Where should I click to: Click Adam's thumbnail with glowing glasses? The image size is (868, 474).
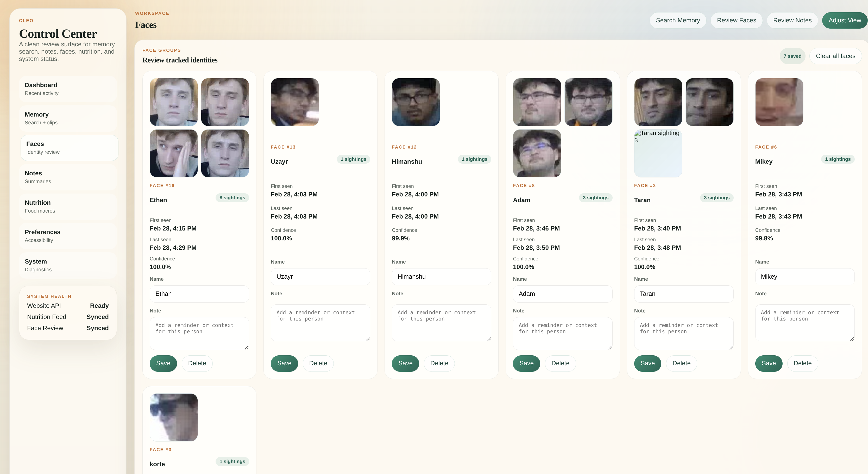[x=537, y=153]
